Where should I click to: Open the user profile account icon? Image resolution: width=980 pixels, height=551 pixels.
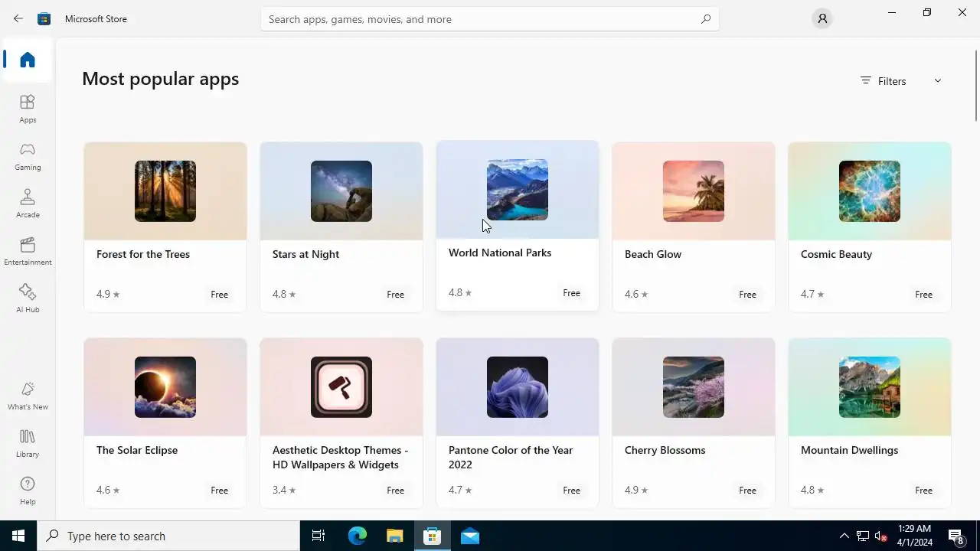pyautogui.click(x=822, y=18)
